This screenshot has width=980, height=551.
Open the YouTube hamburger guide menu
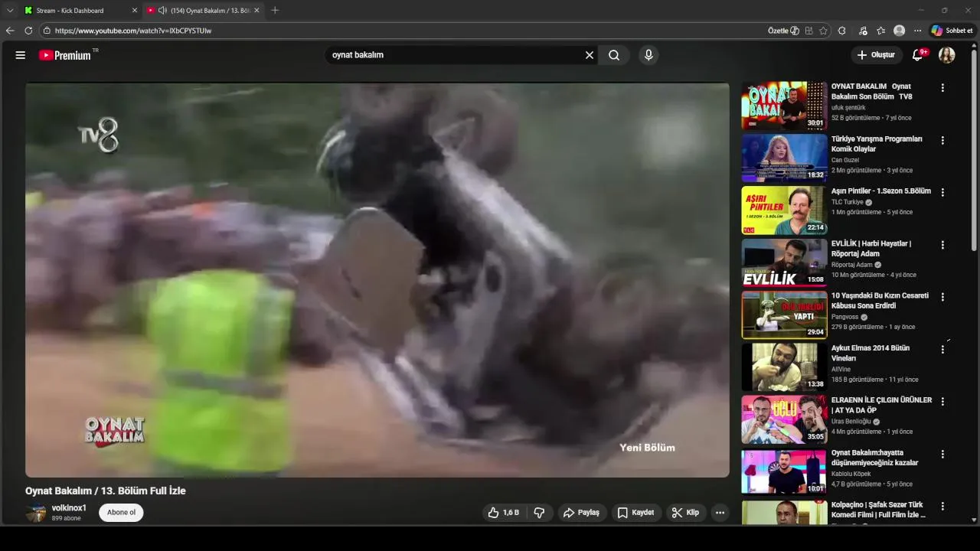tap(21, 55)
